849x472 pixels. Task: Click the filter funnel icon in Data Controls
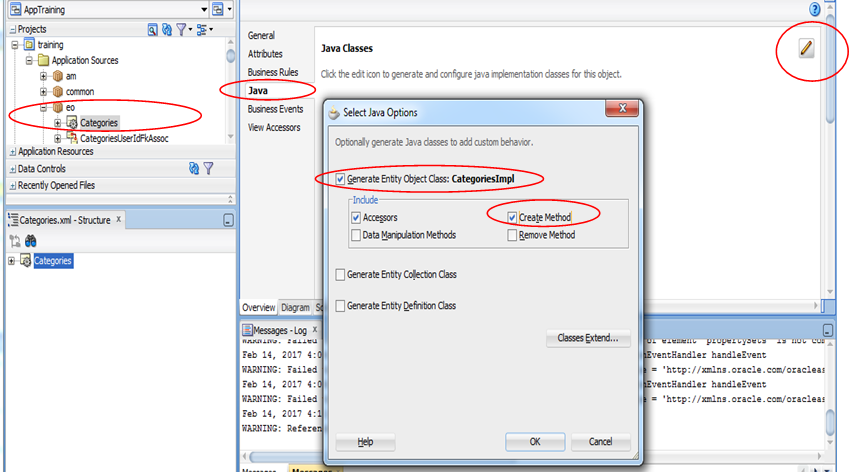208,169
